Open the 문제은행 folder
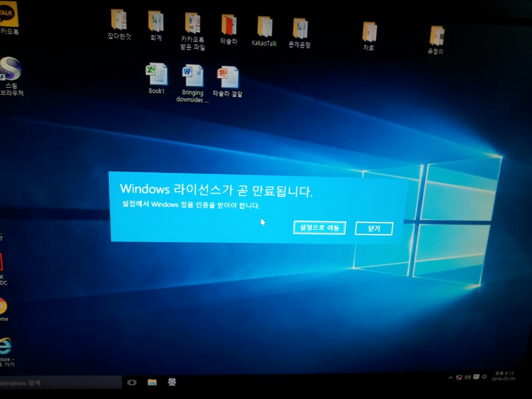This screenshot has height=399, width=532. point(300,33)
